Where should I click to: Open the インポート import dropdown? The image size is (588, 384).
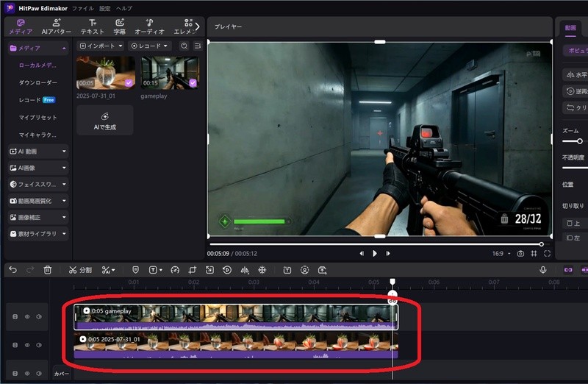click(x=101, y=46)
